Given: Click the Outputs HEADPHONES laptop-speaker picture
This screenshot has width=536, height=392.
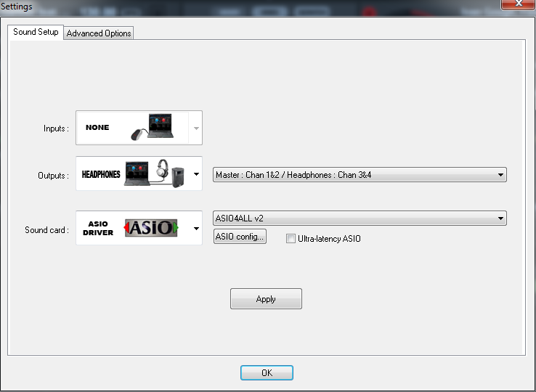Looking at the screenshot, I should click(155, 173).
